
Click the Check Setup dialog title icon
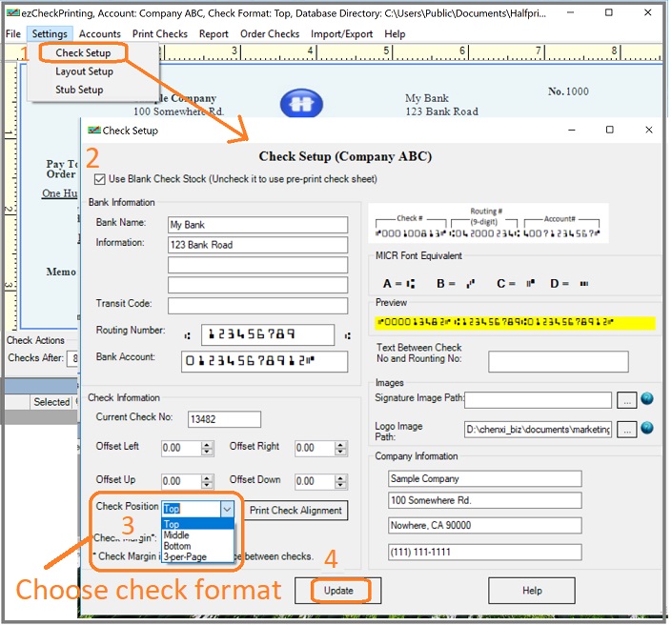[93, 131]
